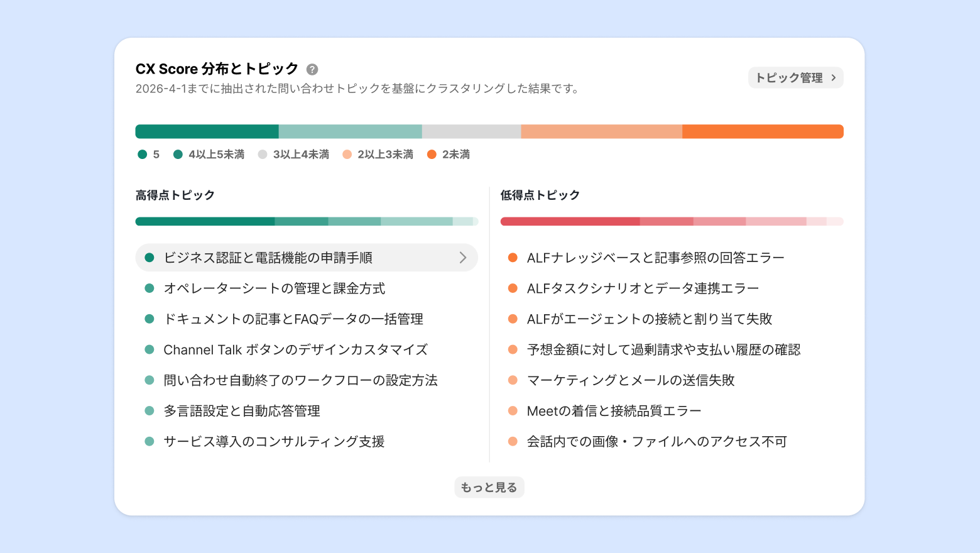The width and height of the screenshot is (980, 553).
Task: Open トピック管理 topic management
Action: pos(795,78)
